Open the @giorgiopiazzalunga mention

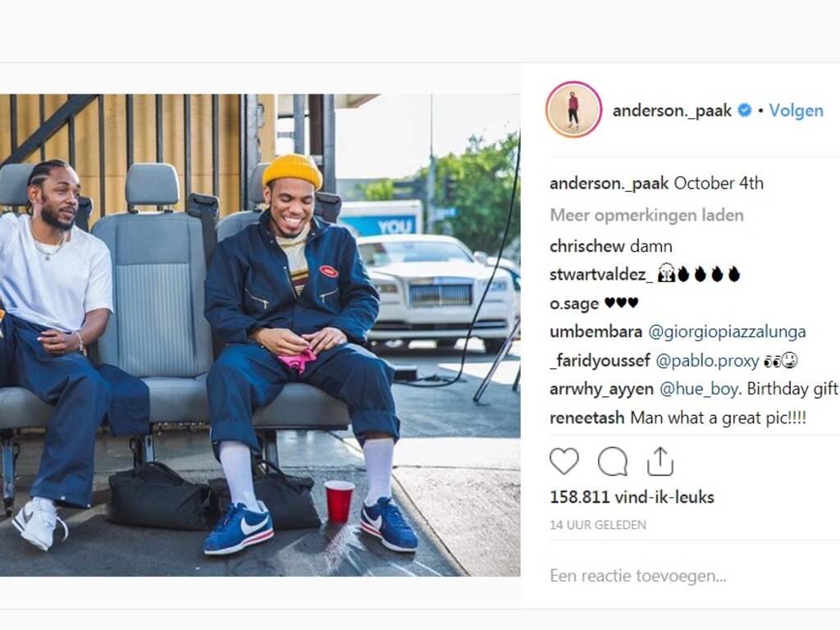(727, 331)
